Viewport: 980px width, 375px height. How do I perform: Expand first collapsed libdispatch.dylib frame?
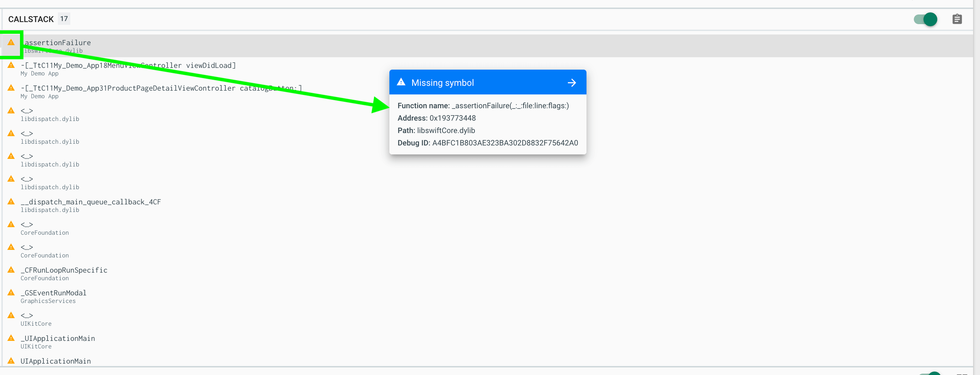coord(27,111)
